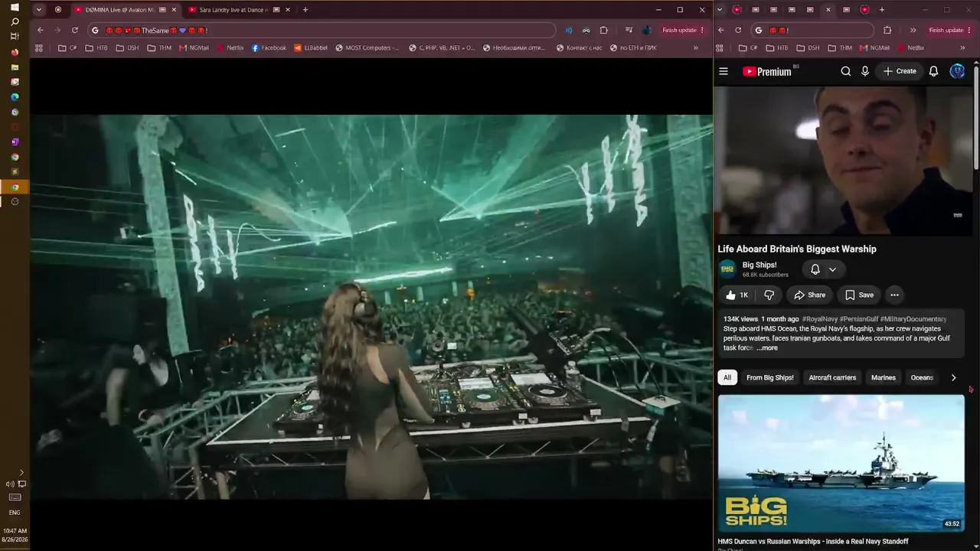Open a new tab in the left browser

305,10
